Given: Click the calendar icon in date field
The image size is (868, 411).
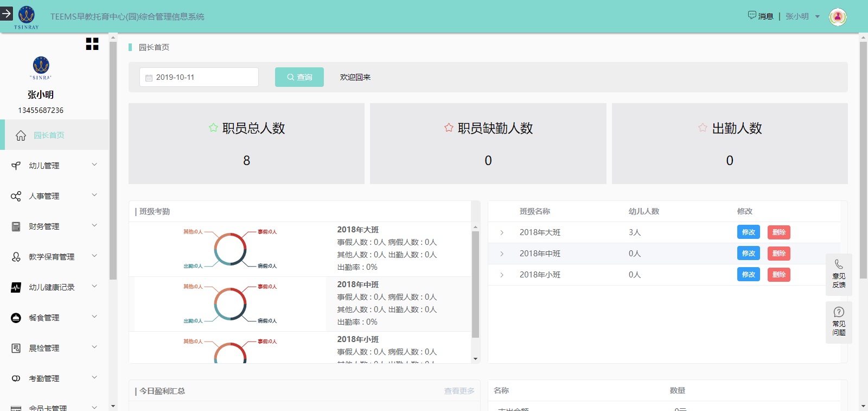Looking at the screenshot, I should tap(149, 78).
